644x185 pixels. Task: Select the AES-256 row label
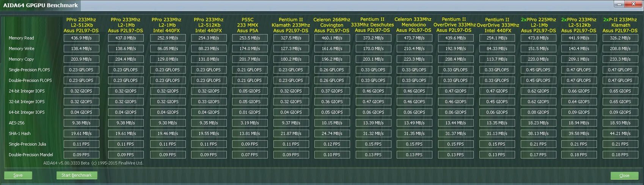17,123
